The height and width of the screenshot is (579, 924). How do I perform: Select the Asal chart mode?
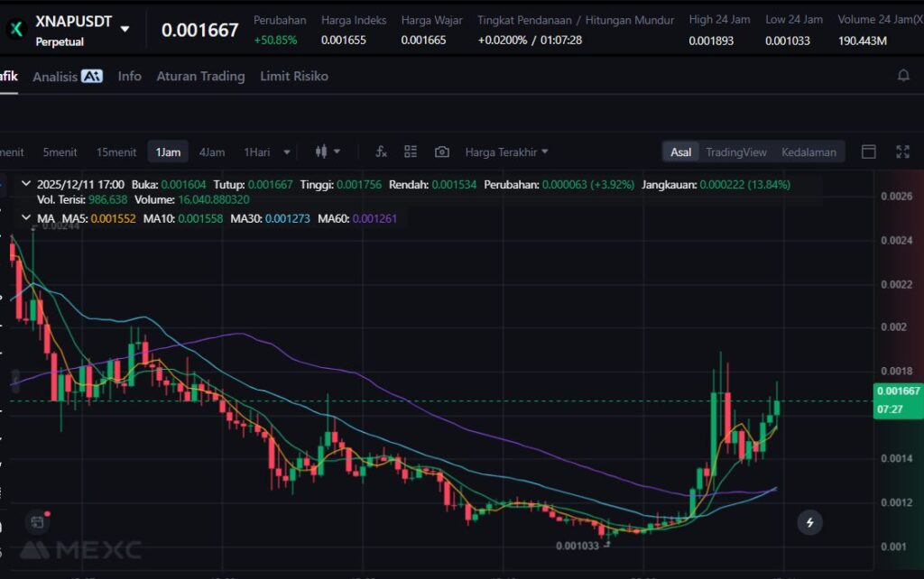click(x=680, y=152)
